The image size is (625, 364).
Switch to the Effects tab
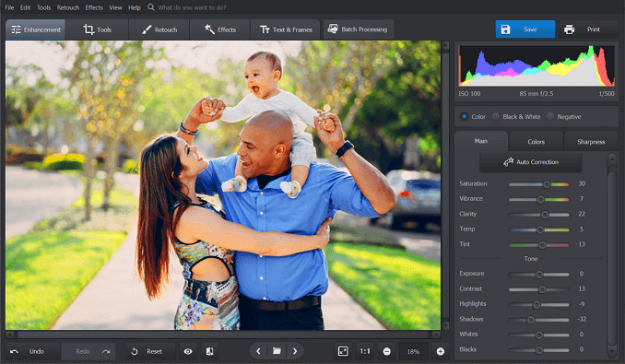(x=220, y=29)
